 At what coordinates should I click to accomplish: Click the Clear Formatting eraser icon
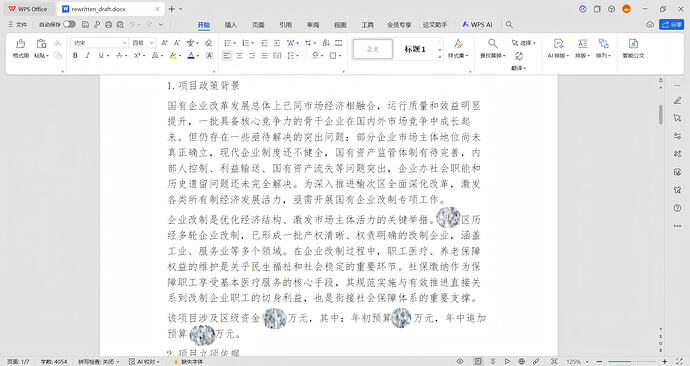click(x=209, y=43)
